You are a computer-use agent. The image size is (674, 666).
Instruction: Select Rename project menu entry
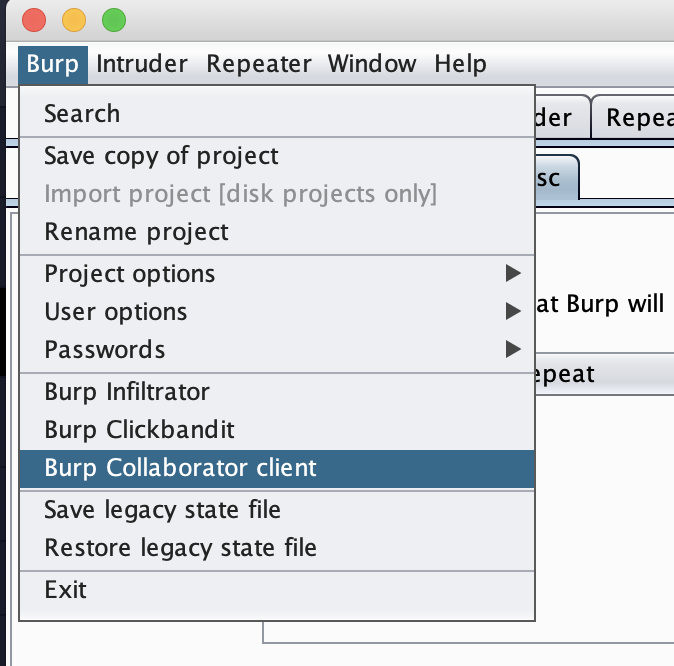(x=277, y=232)
